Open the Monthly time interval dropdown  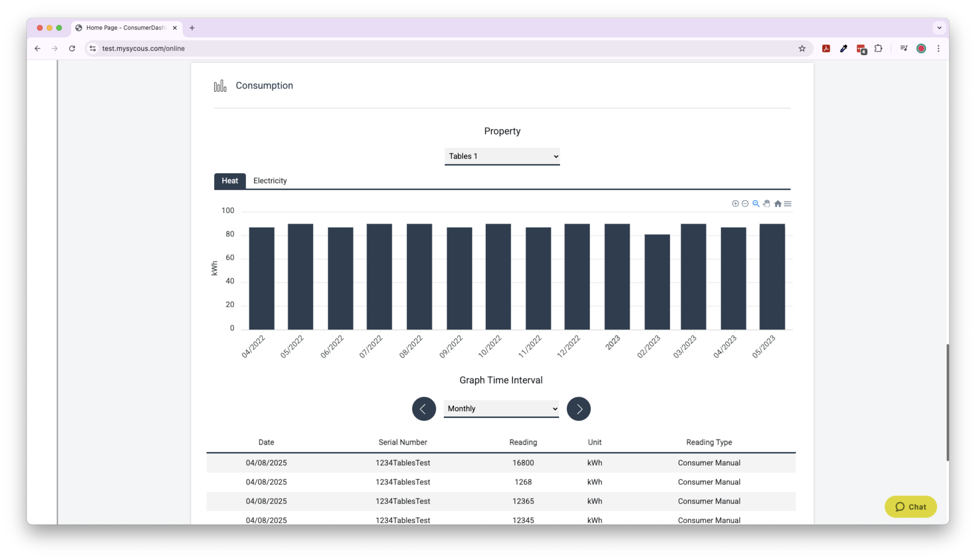click(501, 408)
